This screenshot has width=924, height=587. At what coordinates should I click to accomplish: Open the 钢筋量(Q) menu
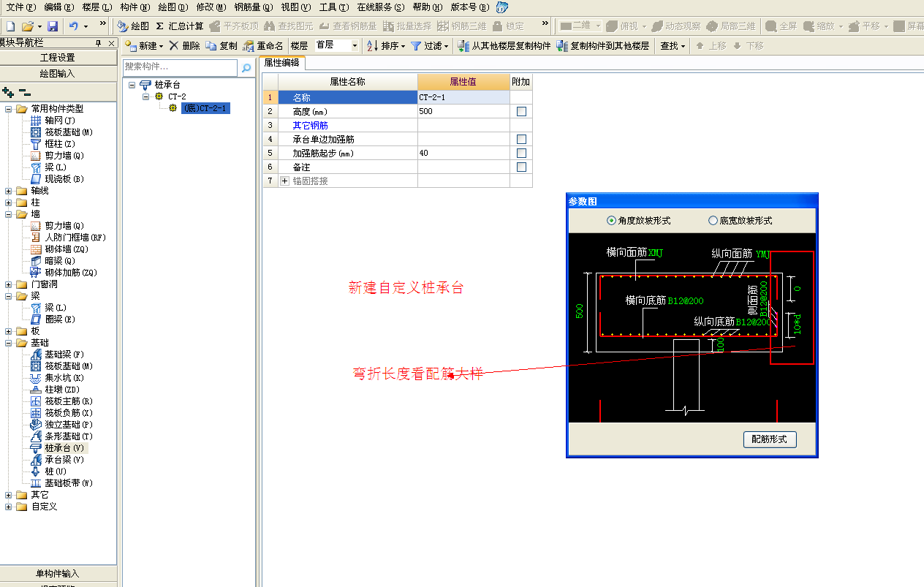254,7
